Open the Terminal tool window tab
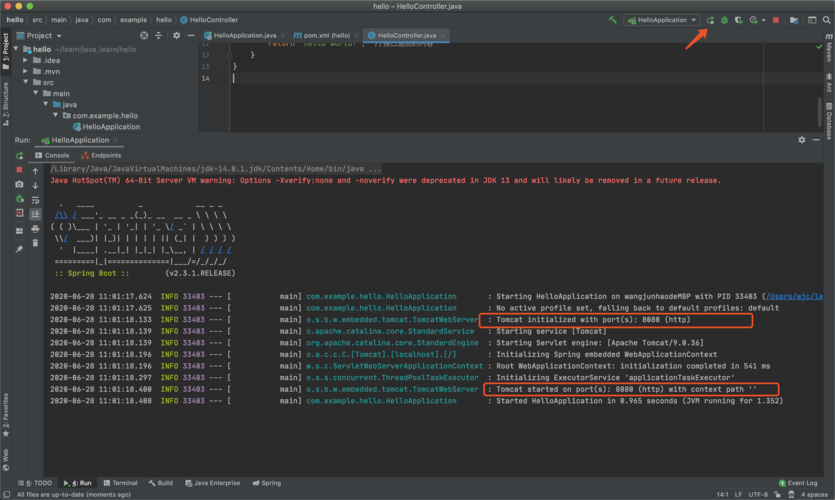Image resolution: width=835 pixels, height=500 pixels. 120,483
